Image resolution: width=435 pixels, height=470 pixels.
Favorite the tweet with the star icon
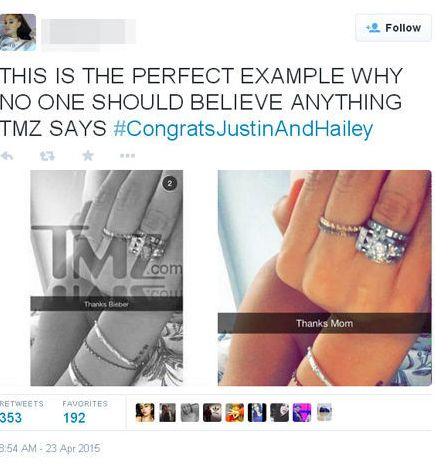[x=88, y=155]
